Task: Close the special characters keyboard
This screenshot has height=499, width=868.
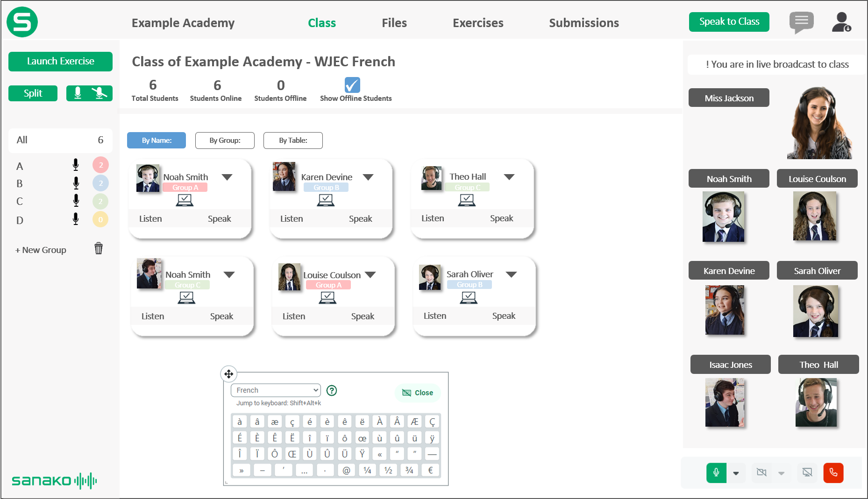Action: point(418,393)
